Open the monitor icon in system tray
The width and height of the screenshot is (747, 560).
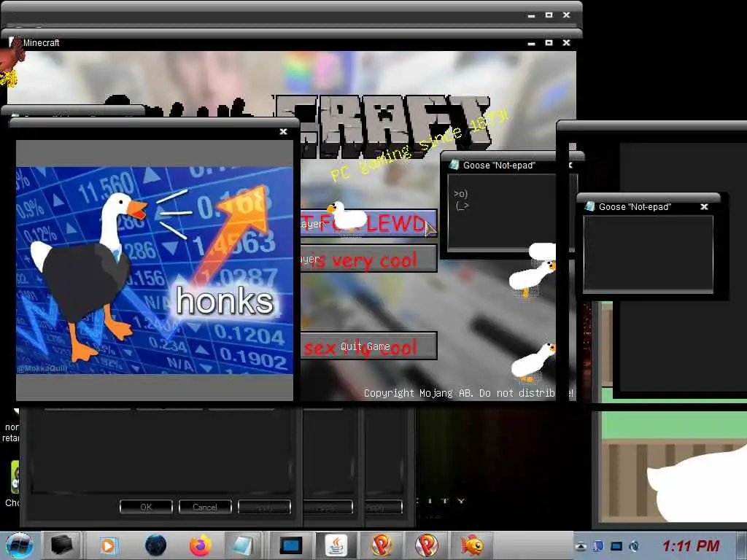[616, 546]
